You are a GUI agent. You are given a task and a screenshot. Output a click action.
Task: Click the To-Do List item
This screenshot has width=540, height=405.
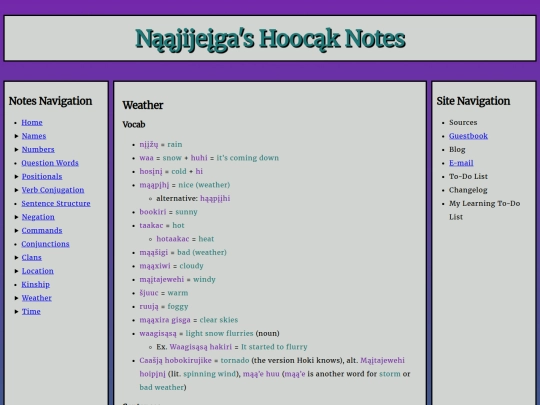[468, 176]
